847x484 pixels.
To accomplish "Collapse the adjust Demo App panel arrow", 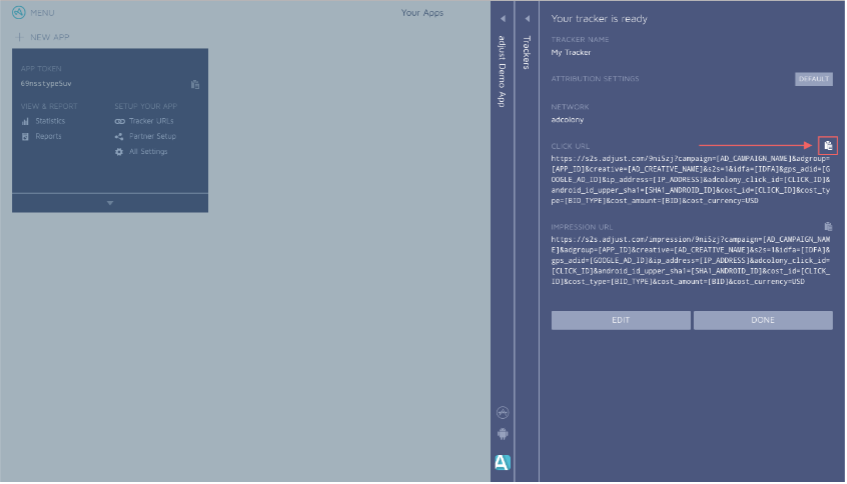I will click(x=502, y=18).
